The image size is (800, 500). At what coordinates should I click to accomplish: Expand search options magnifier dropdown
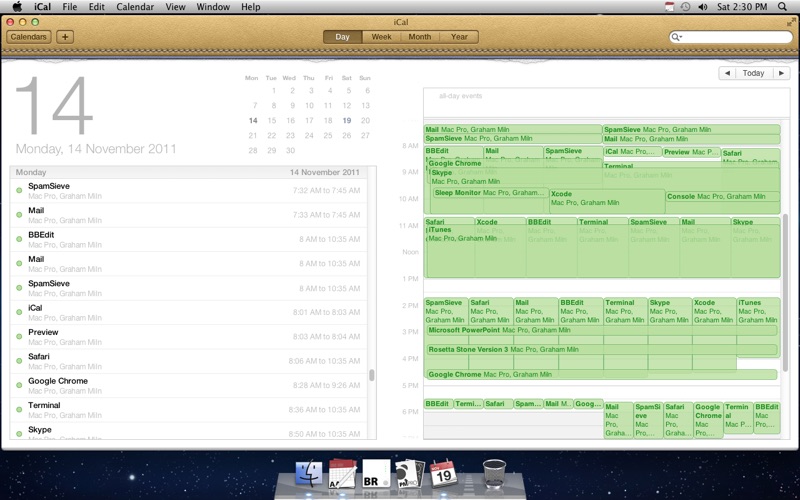tap(677, 37)
